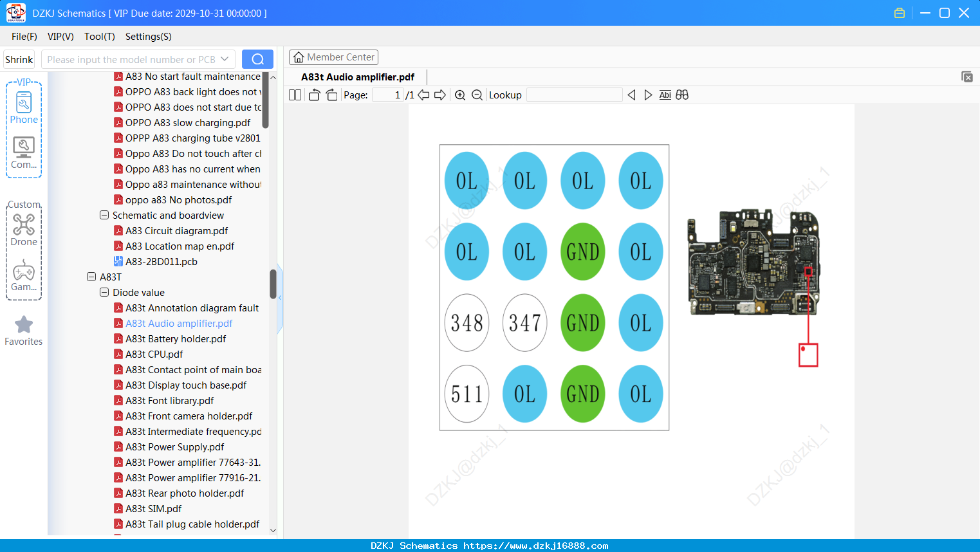The image size is (980, 552).
Task: Jump to next lookup result
Action: pos(648,95)
